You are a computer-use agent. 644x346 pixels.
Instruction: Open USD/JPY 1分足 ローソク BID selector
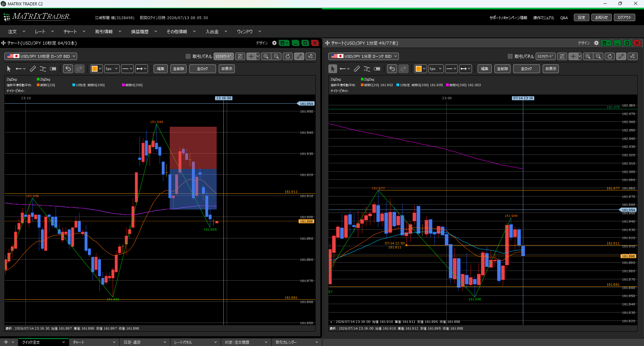click(364, 56)
